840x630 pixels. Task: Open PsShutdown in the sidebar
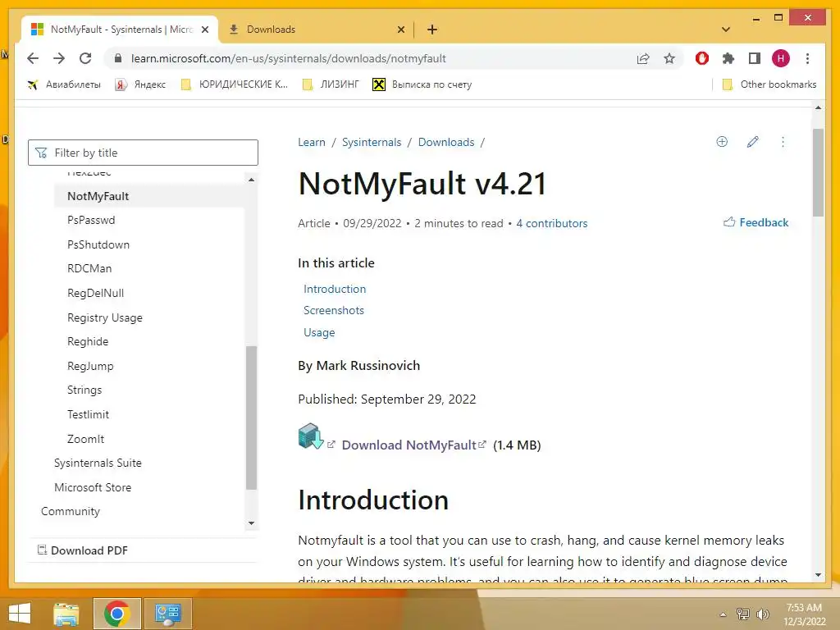point(98,244)
